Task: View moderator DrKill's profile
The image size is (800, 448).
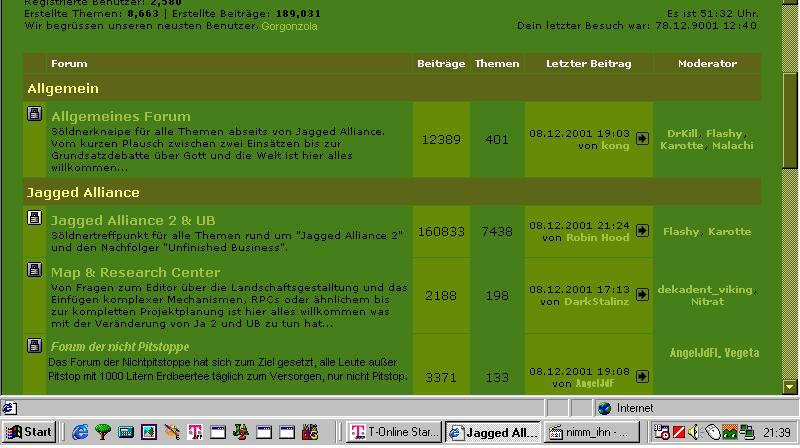Action: 682,134
